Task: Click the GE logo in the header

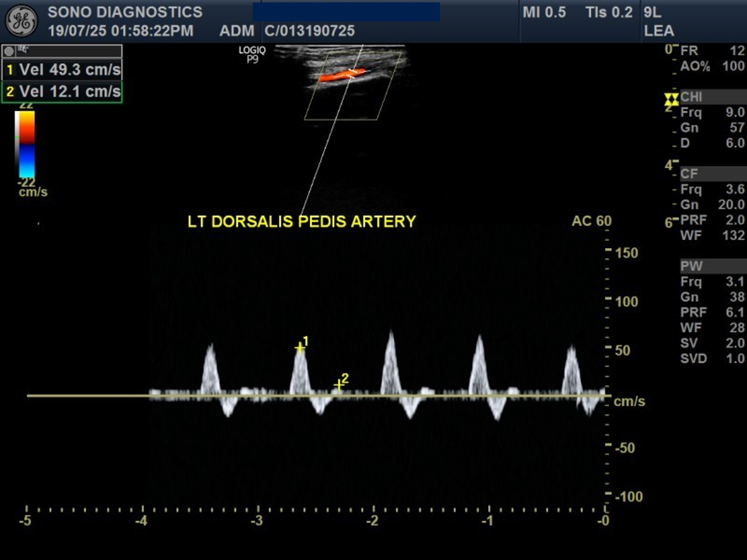Action: [21, 21]
